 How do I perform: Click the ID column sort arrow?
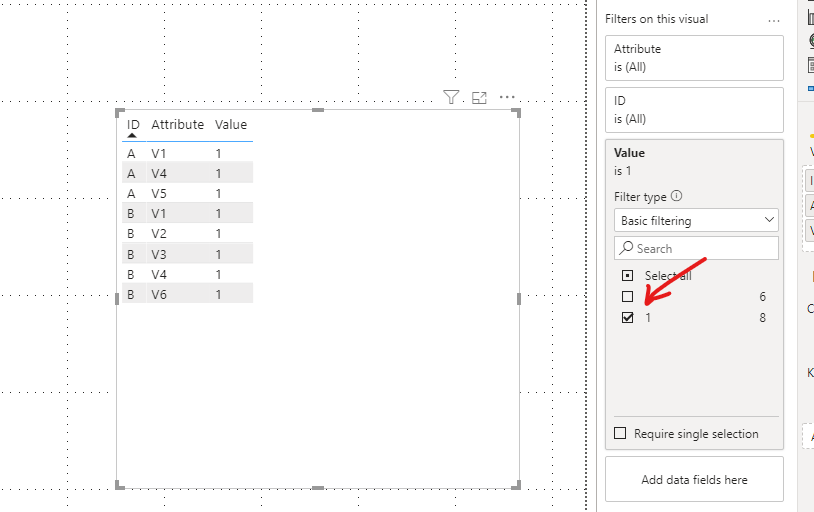point(132,136)
